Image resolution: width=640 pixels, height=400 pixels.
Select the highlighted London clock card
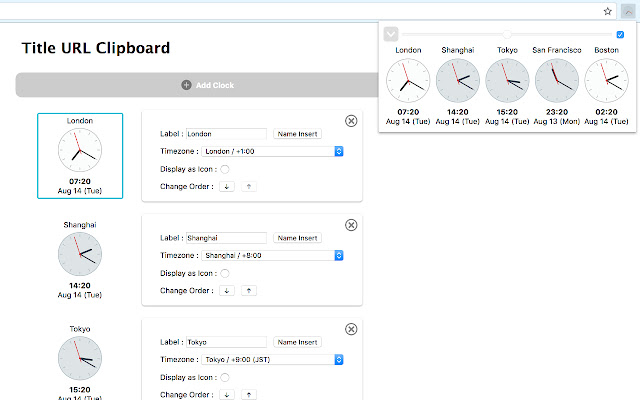pos(80,156)
